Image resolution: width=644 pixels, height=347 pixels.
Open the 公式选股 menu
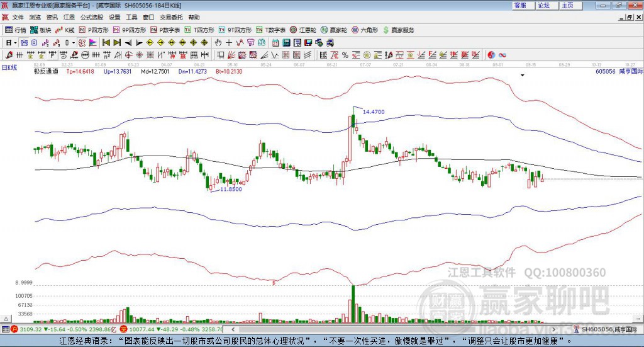point(91,18)
